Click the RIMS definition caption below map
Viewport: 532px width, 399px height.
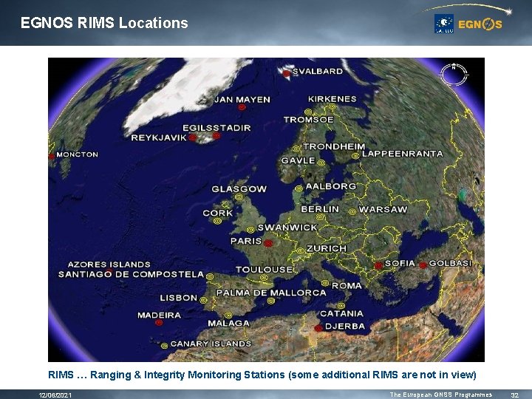pyautogui.click(x=262, y=375)
